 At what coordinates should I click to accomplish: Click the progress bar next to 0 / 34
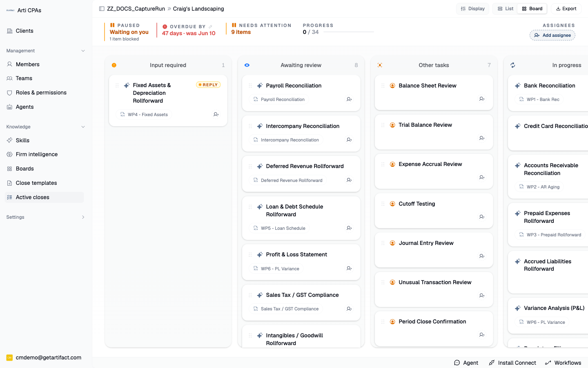click(348, 32)
